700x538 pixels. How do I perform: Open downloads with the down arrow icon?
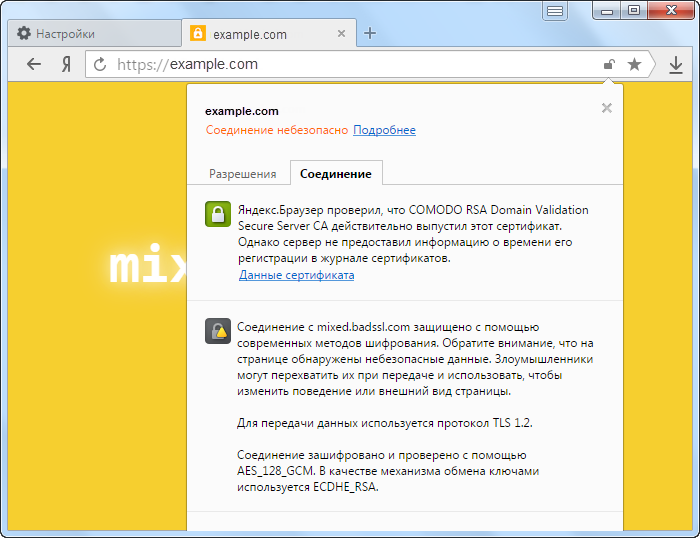676,65
